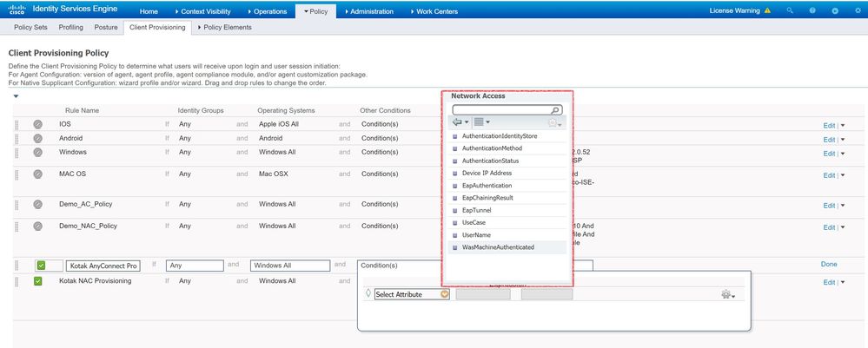The width and height of the screenshot is (868, 348).
Task: Collapse the blue triangle above the rule table
Action: [x=16, y=96]
